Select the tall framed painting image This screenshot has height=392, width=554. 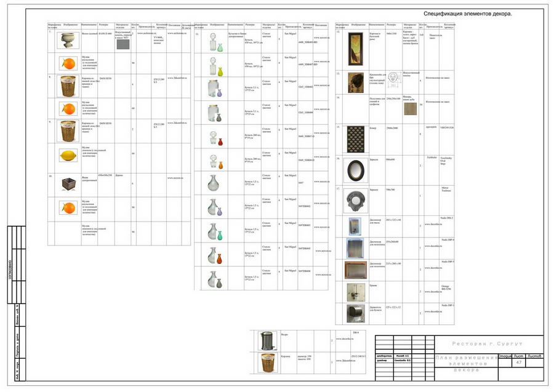point(355,49)
